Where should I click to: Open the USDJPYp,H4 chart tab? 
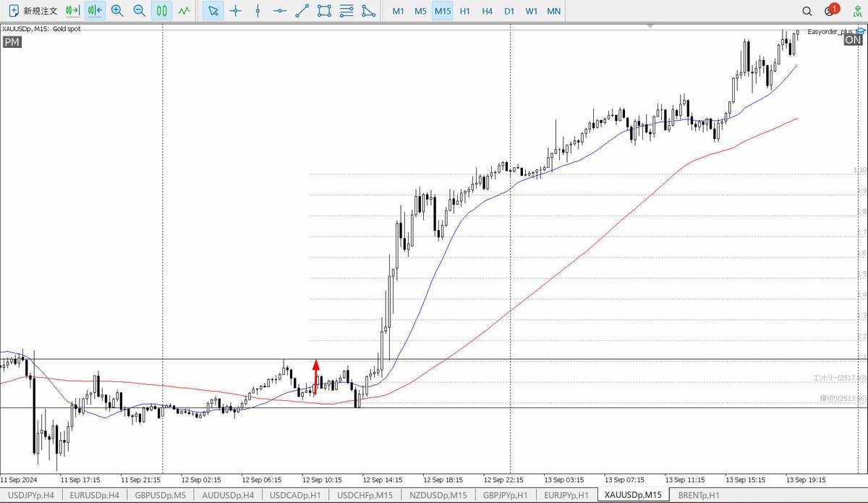[x=30, y=495]
